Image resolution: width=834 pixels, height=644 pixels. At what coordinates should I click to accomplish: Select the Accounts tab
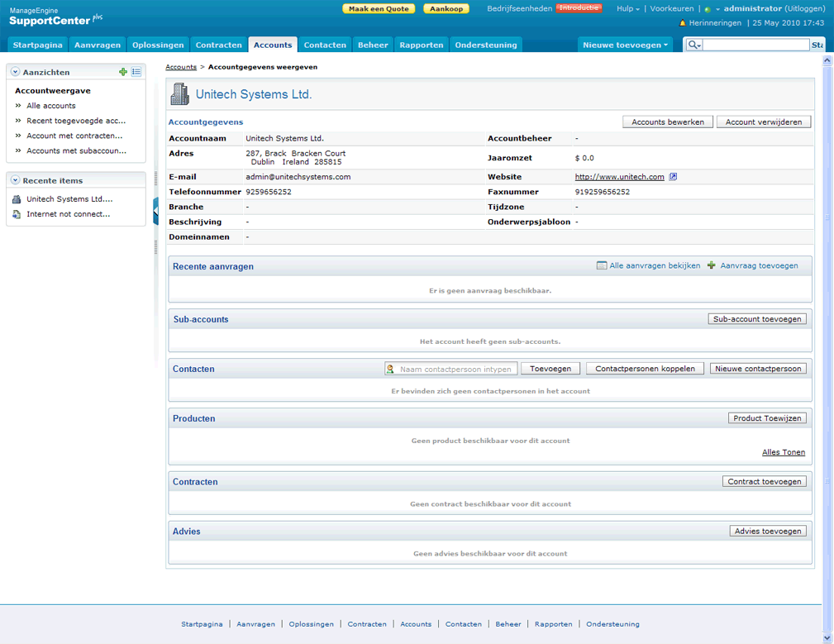tap(273, 45)
